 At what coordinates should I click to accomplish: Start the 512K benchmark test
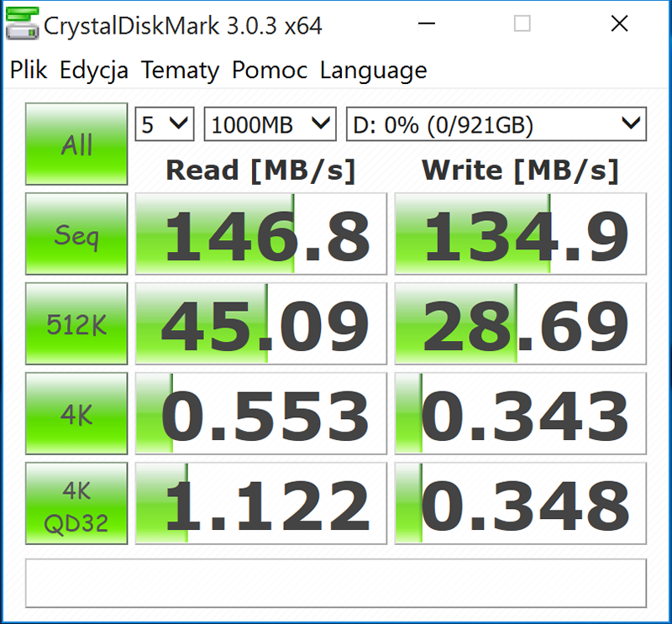pyautogui.click(x=76, y=323)
